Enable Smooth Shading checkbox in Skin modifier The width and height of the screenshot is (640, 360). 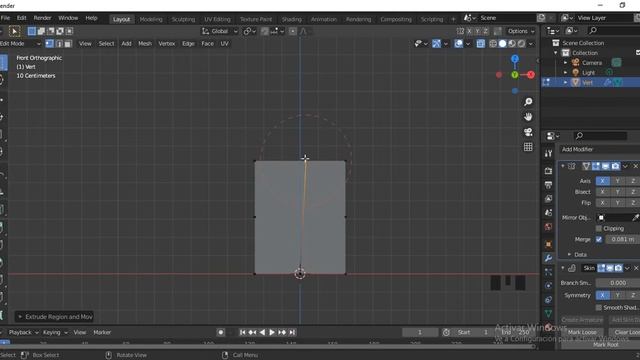pyautogui.click(x=599, y=307)
